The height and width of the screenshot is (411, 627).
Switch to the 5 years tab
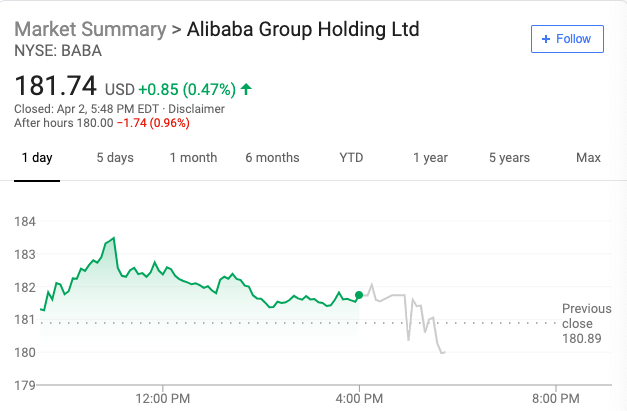coord(509,158)
